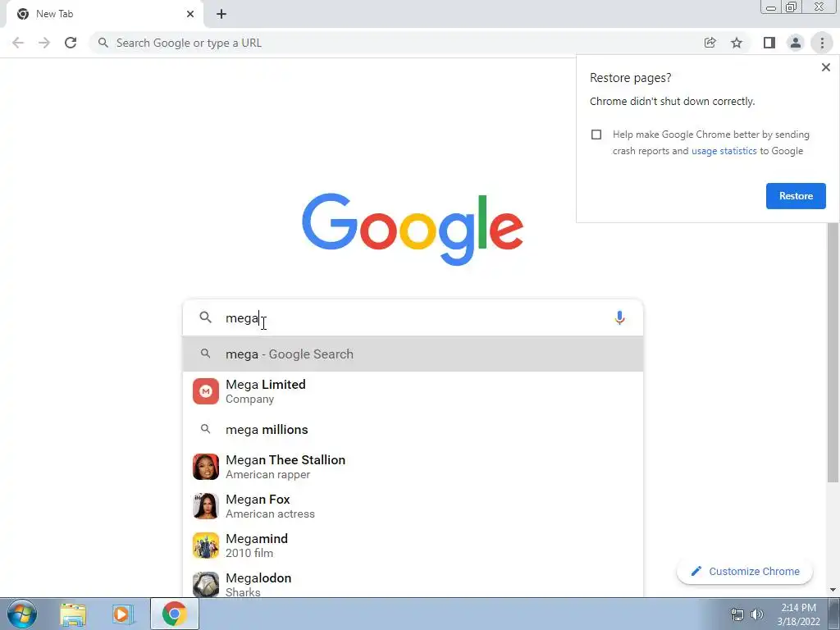Viewport: 840px width, 630px height.
Task: Go back with the browser back arrow
Action: pyautogui.click(x=18, y=43)
